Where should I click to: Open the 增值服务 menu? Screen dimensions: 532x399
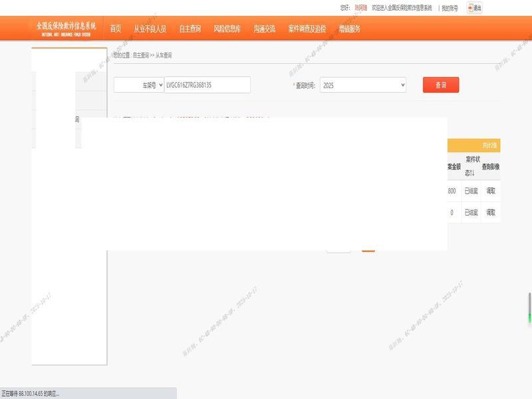coord(349,29)
